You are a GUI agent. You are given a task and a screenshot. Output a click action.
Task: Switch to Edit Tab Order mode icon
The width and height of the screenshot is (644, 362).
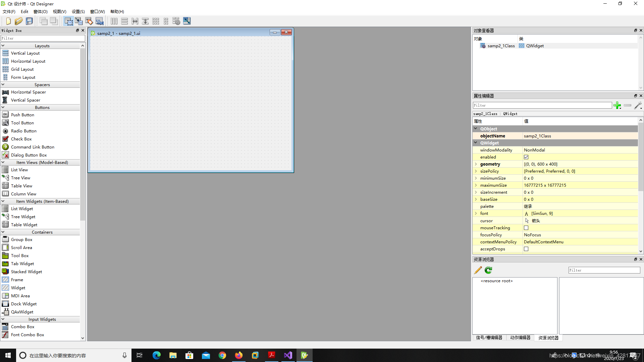pyautogui.click(x=100, y=21)
